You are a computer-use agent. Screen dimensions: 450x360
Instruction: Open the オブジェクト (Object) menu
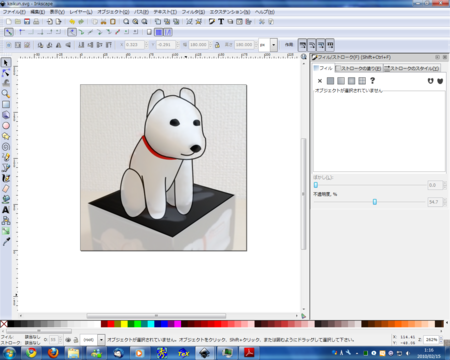[113, 12]
